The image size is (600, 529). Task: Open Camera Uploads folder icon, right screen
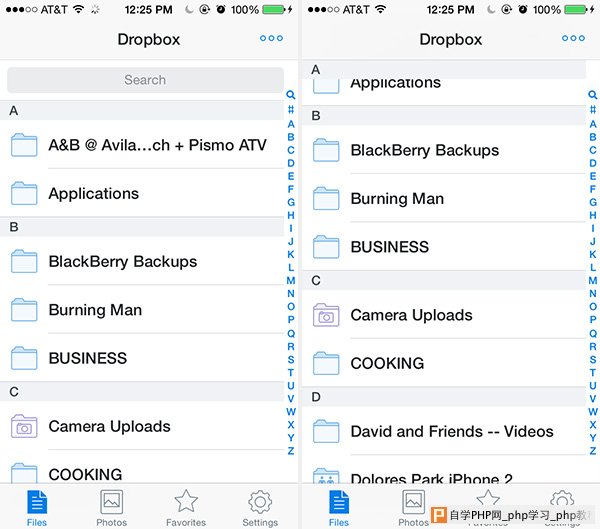326,315
